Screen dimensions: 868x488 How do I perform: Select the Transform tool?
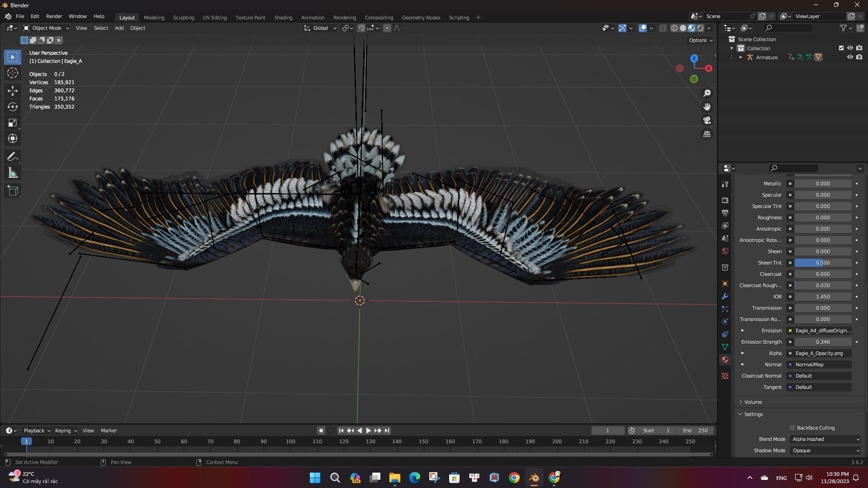pos(13,138)
